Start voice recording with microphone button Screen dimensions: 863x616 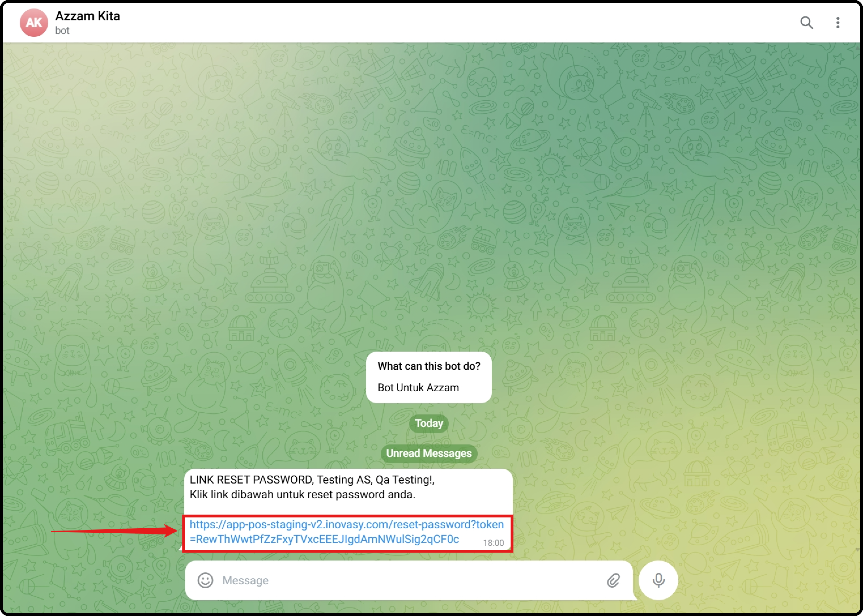[x=658, y=580]
